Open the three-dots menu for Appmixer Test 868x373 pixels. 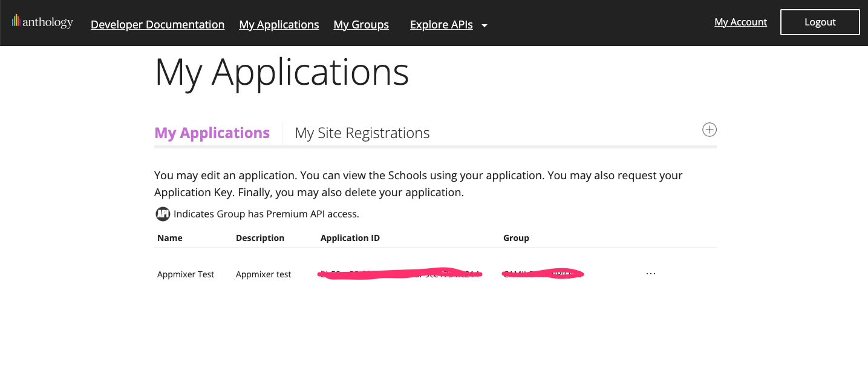pyautogui.click(x=650, y=274)
